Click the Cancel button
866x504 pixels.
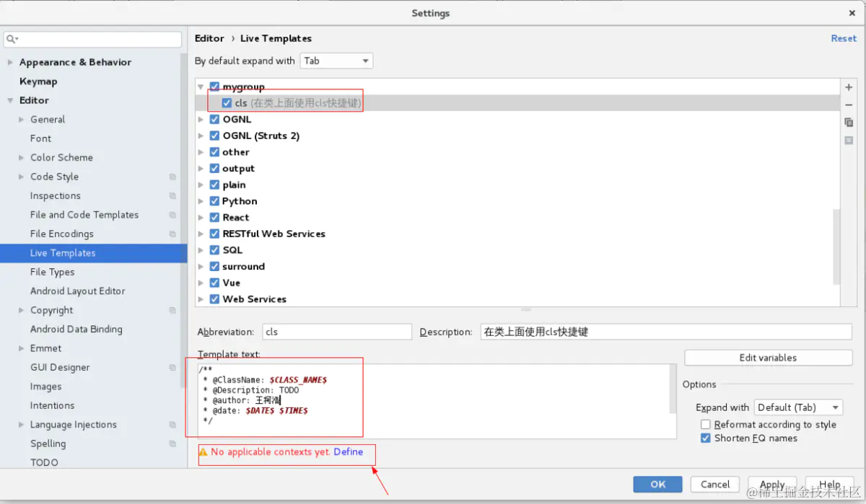tap(715, 485)
